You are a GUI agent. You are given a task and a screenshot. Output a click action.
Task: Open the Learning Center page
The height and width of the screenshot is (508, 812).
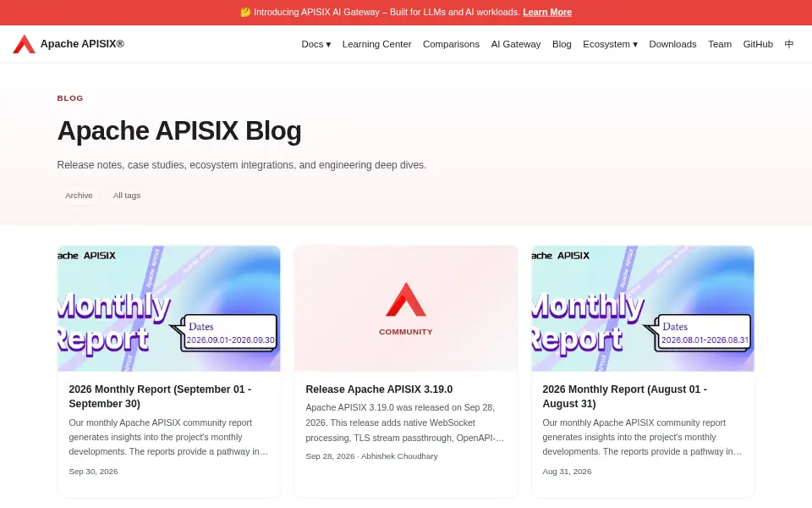point(376,44)
